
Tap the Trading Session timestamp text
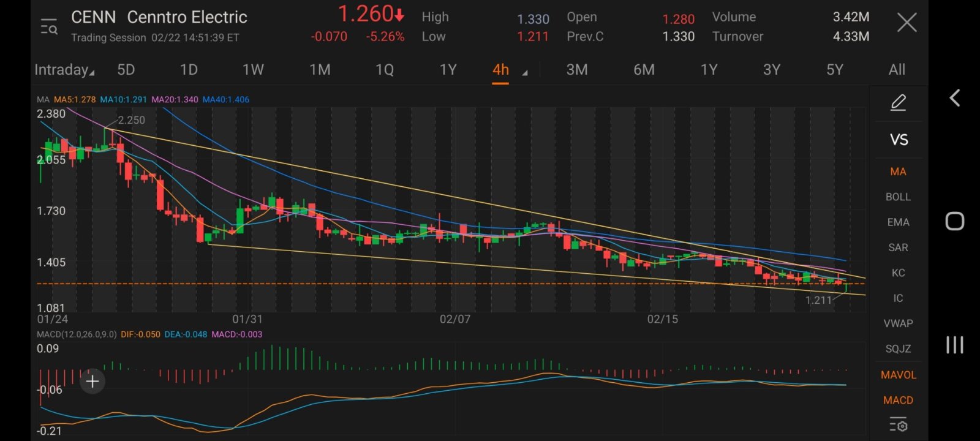coord(155,38)
